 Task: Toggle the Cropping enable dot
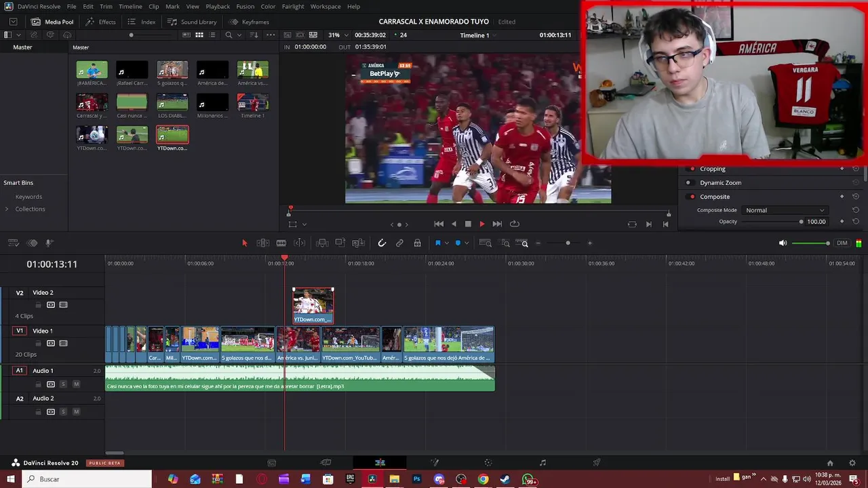coord(692,169)
